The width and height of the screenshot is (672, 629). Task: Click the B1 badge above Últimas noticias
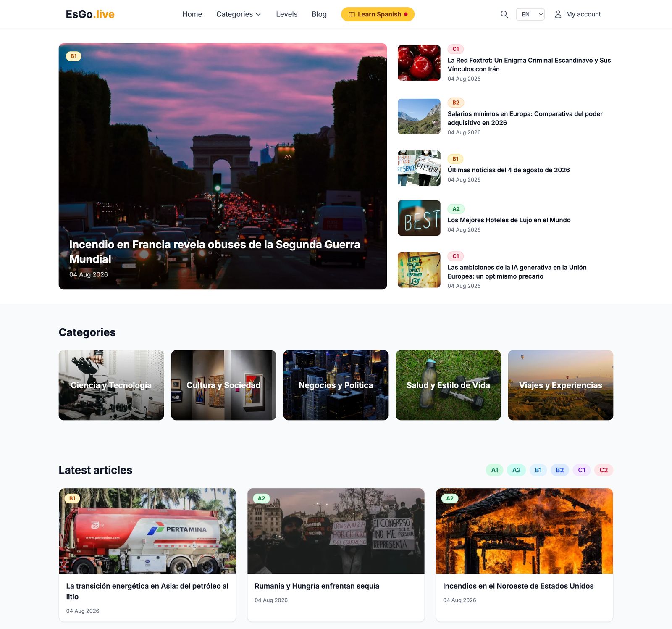click(x=455, y=159)
